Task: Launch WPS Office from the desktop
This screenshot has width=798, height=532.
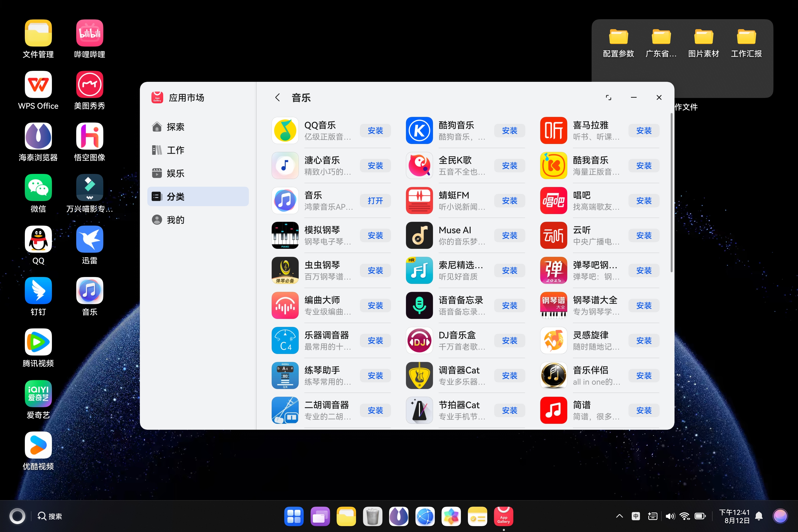Action: 38,84
